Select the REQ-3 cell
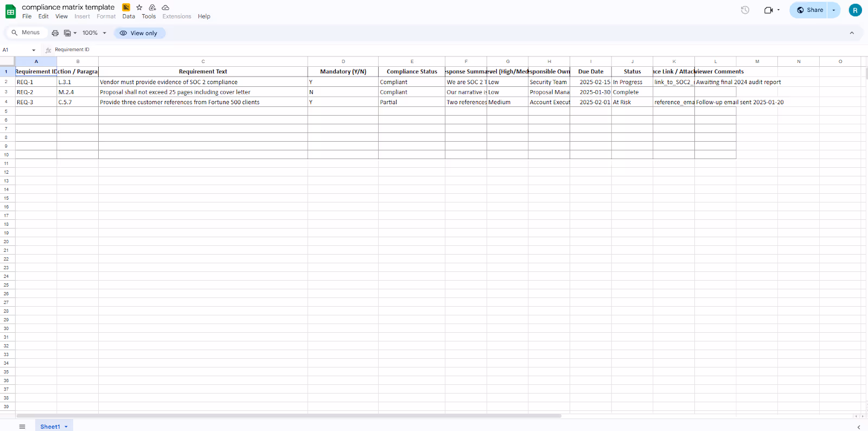The height and width of the screenshot is (431, 868). (36, 102)
